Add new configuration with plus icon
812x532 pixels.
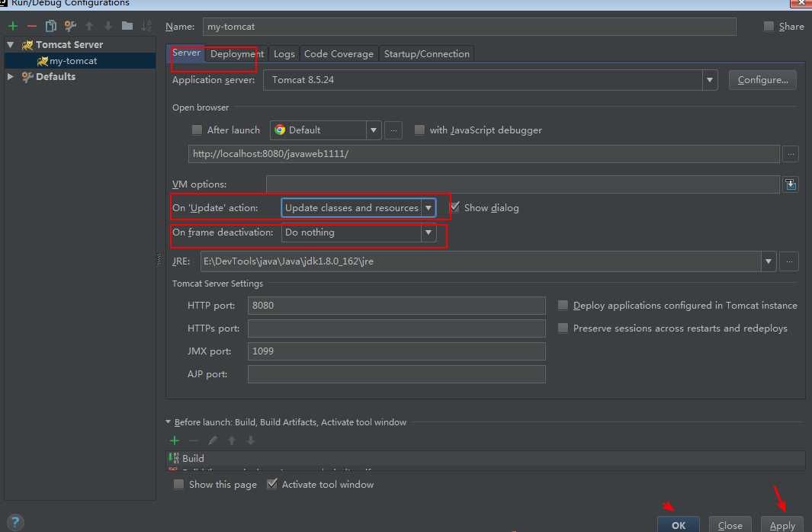tap(13, 26)
